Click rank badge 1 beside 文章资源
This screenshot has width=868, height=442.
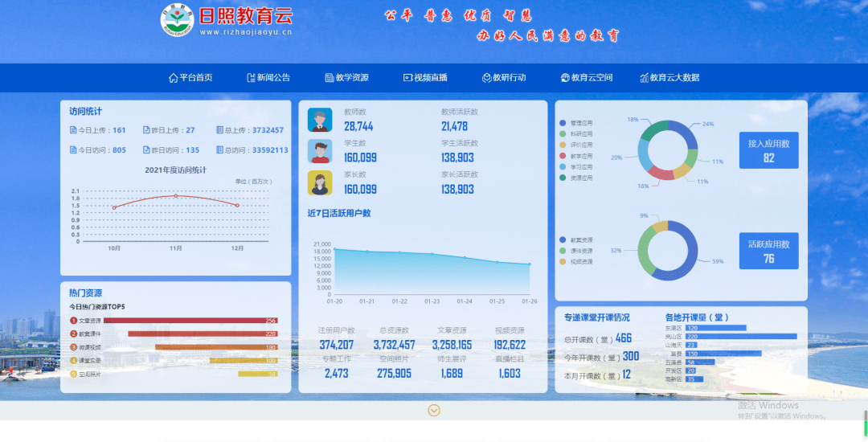(74, 321)
